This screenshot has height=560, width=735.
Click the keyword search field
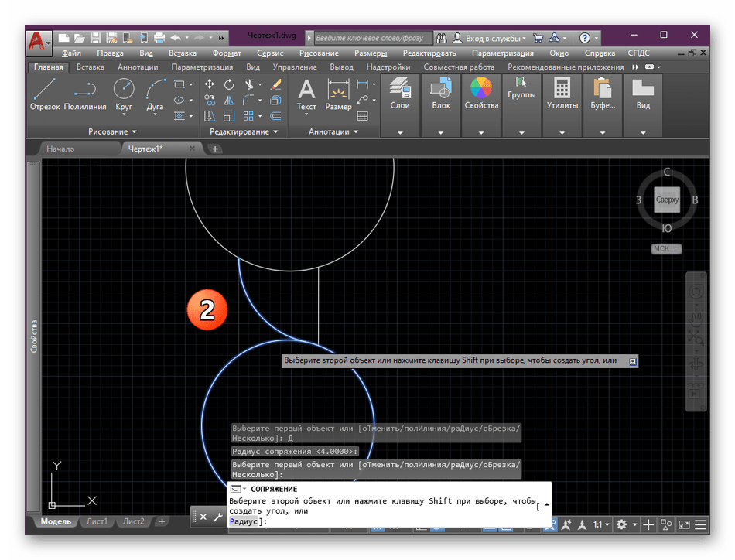pos(372,38)
